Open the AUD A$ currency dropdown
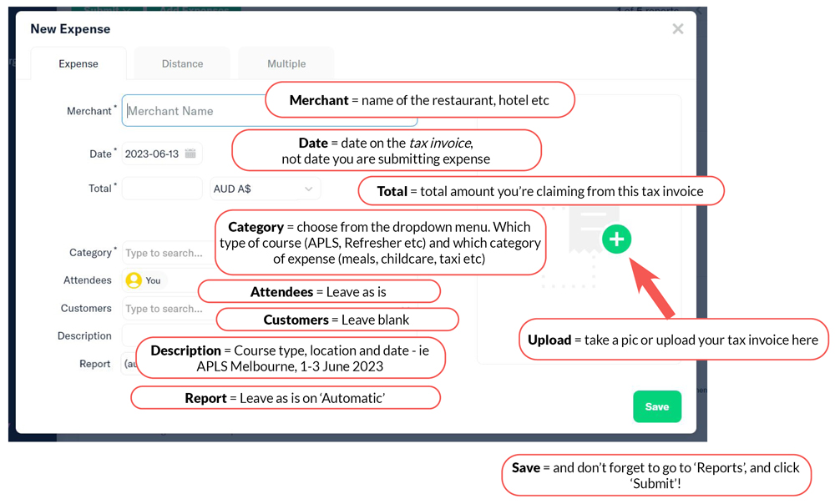The height and width of the screenshot is (504, 835). (x=266, y=189)
